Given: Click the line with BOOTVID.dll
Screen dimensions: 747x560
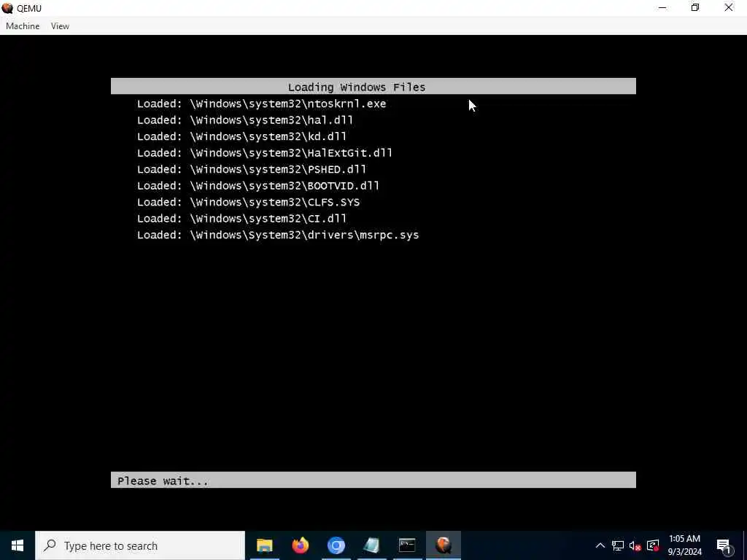Looking at the screenshot, I should click(x=258, y=186).
